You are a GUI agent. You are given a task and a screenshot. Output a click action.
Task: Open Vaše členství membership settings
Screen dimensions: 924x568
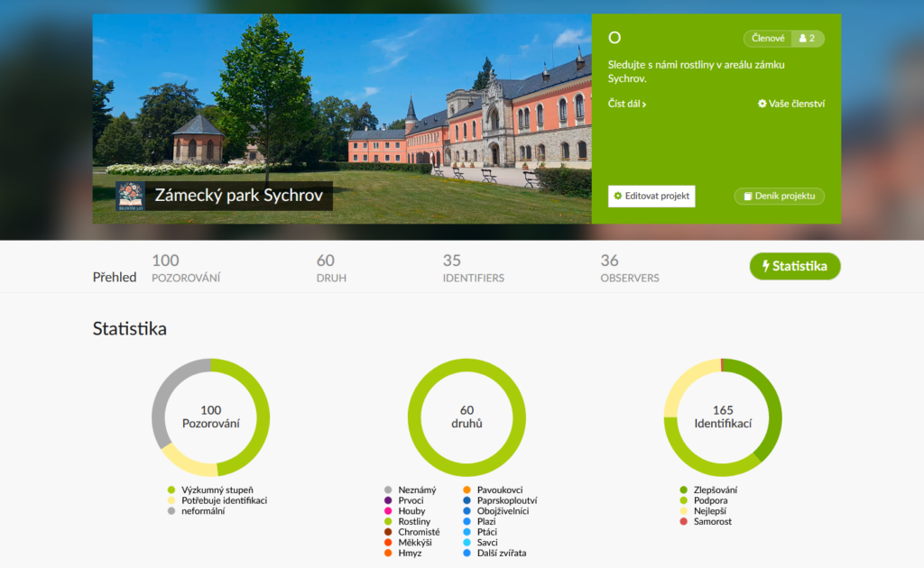[x=791, y=104]
